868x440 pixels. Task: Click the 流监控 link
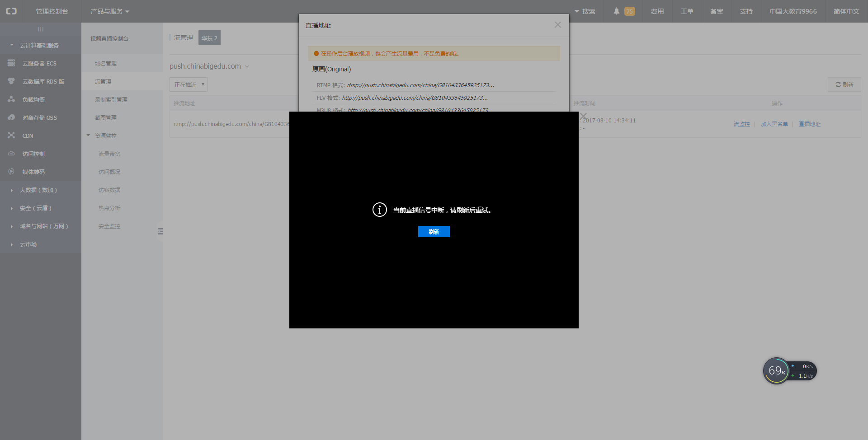click(741, 124)
